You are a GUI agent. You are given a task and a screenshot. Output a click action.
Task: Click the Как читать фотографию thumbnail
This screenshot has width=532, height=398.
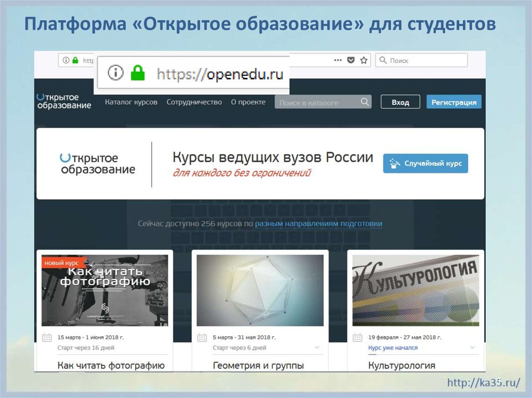coord(105,291)
